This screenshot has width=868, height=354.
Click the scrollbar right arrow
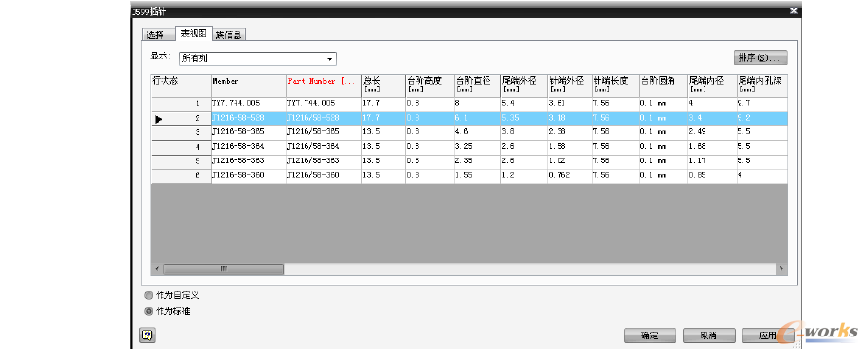[x=781, y=268]
